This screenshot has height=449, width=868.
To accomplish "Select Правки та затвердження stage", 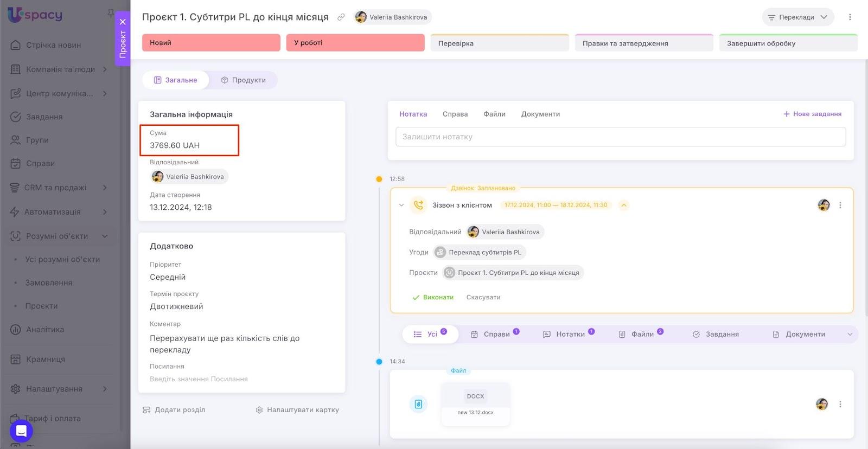I will coord(644,43).
